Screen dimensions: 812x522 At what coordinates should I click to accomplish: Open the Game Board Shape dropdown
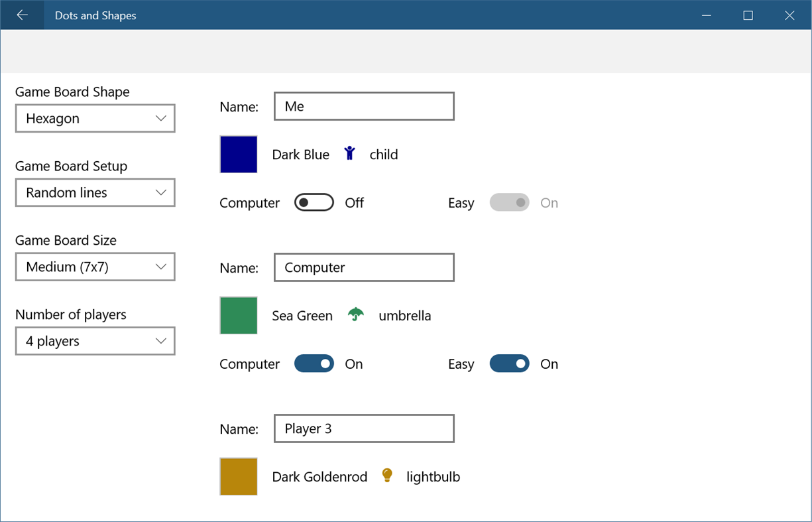[95, 118]
